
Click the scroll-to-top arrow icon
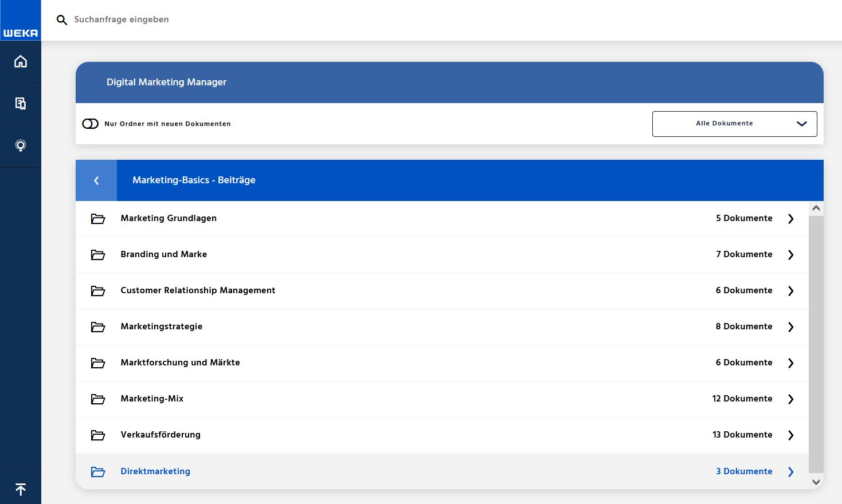point(21,490)
